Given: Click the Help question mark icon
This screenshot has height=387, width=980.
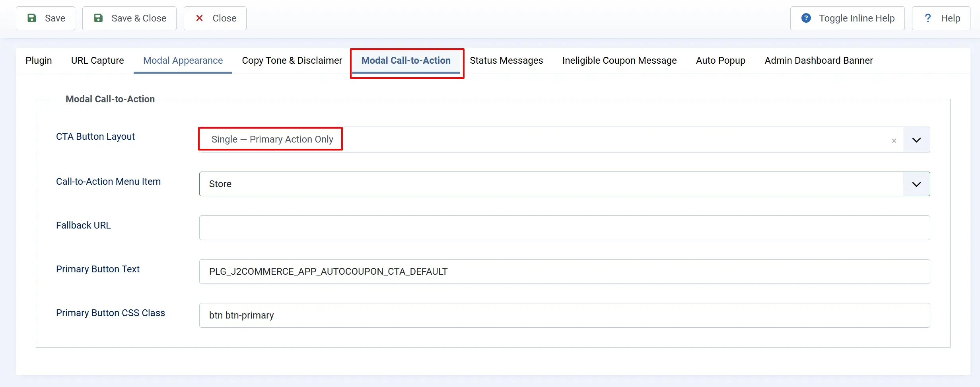Looking at the screenshot, I should click(x=928, y=18).
